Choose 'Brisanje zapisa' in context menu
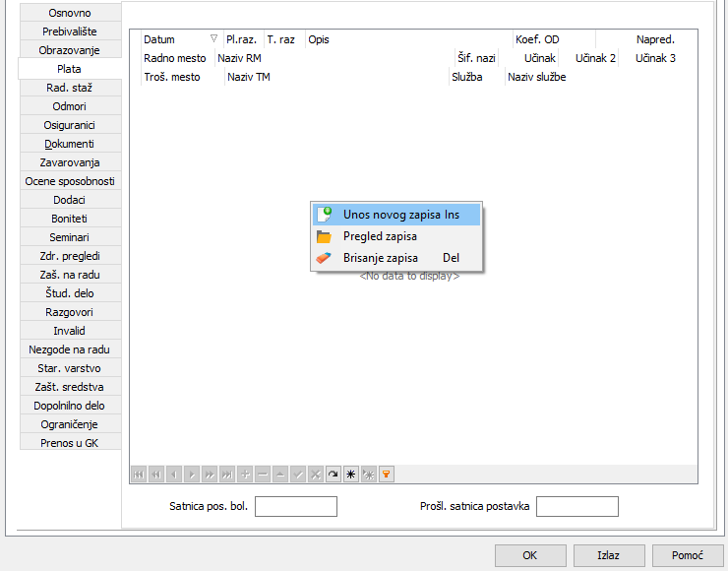Image resolution: width=728 pixels, height=571 pixels. [381, 258]
